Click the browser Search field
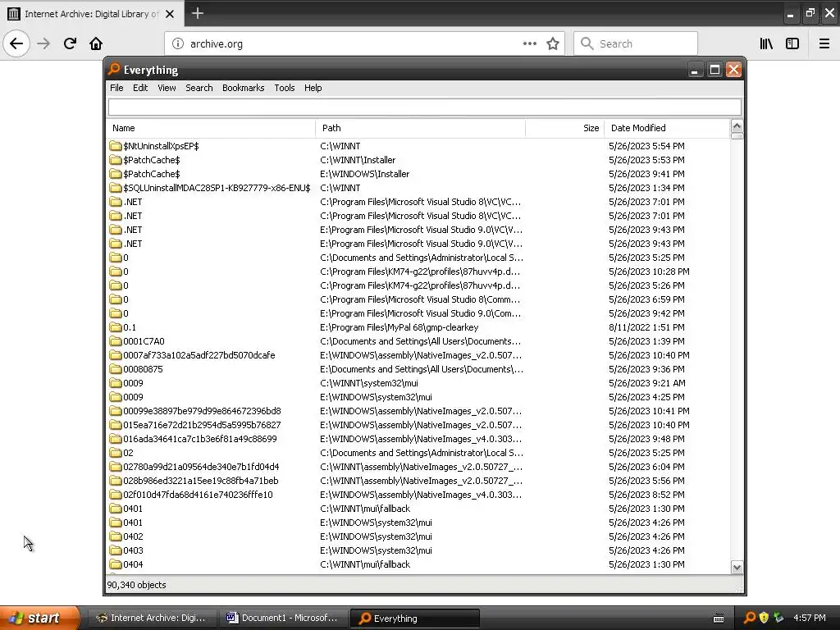This screenshot has height=630, width=840. (636, 43)
